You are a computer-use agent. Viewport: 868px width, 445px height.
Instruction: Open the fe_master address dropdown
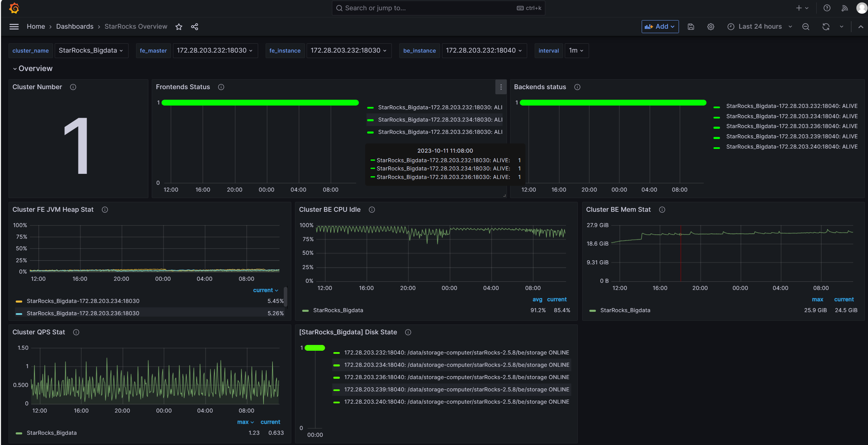click(x=215, y=51)
